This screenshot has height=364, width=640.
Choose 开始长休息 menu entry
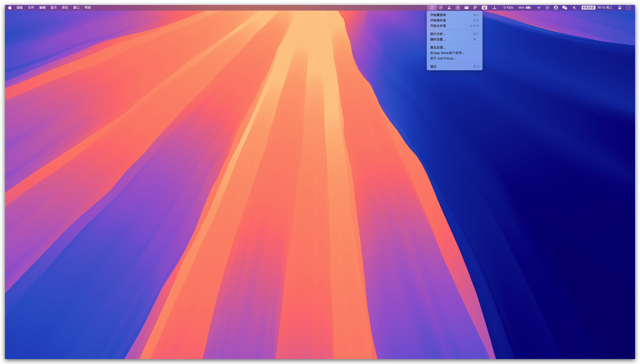click(x=438, y=26)
